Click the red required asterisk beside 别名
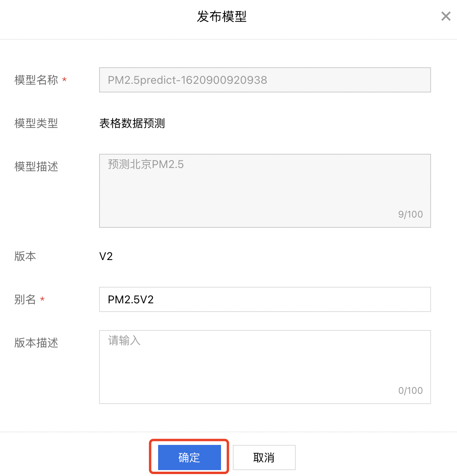 42,299
